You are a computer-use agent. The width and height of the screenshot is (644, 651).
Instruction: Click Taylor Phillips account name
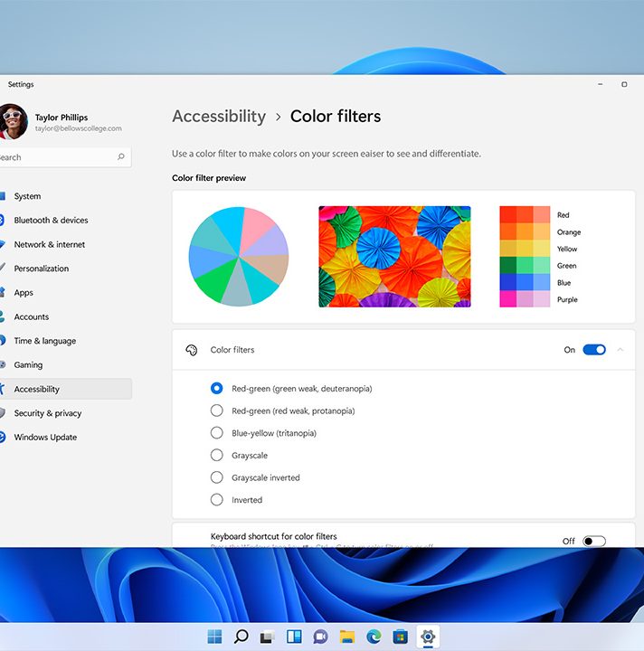(62, 118)
